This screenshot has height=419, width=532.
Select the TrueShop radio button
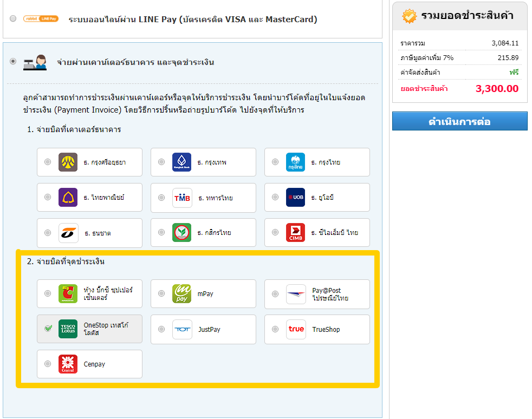tap(275, 329)
